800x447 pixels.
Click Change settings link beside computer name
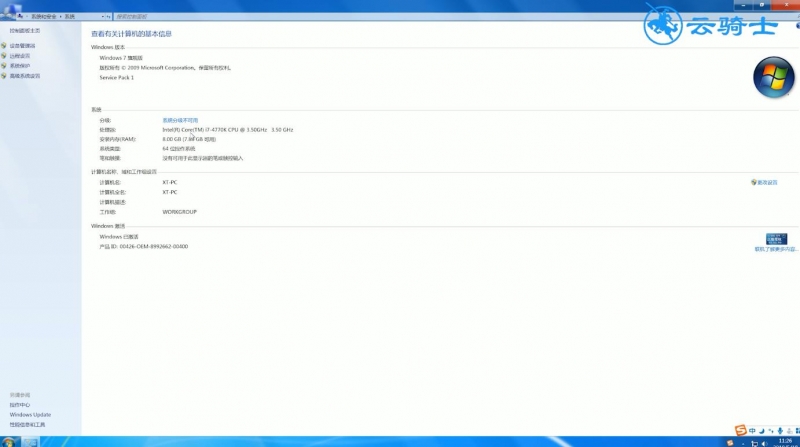[767, 182]
